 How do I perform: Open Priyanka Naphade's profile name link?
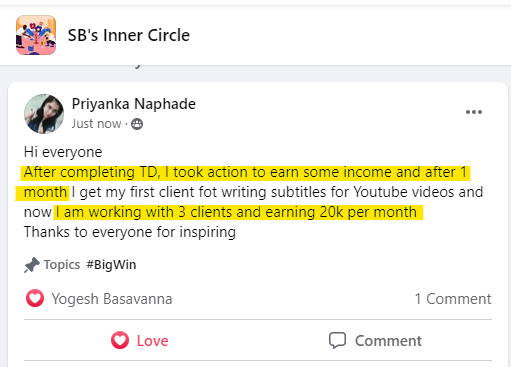click(x=134, y=104)
